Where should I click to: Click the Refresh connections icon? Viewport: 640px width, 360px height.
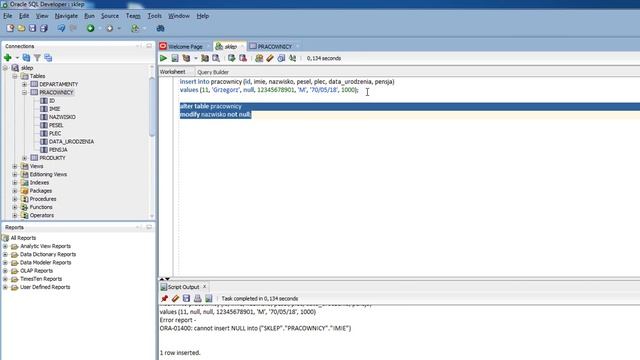[x=26, y=58]
